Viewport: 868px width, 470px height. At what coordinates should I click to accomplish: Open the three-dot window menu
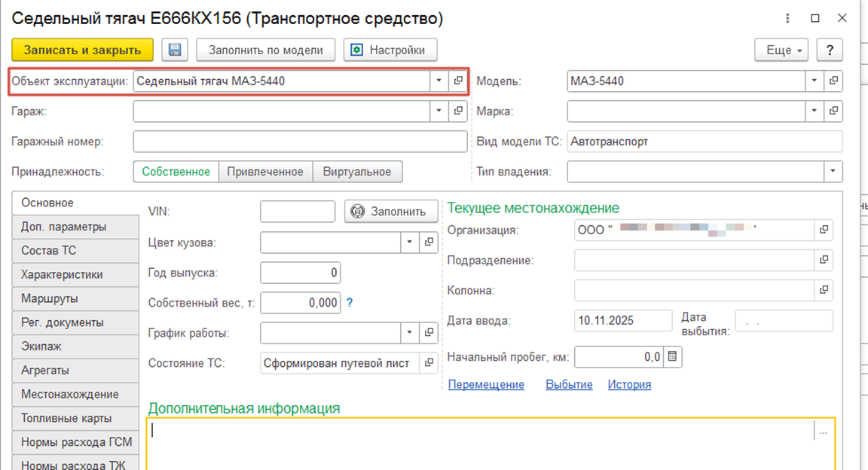click(787, 18)
